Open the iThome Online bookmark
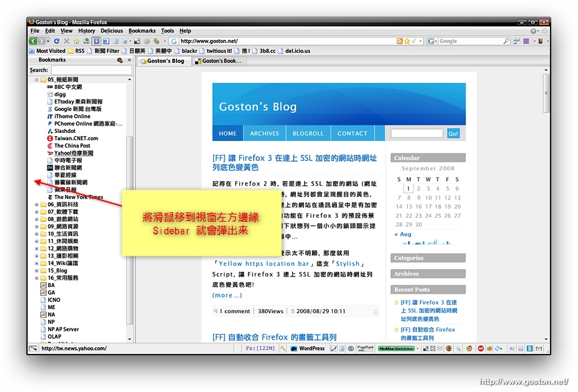 [x=69, y=116]
